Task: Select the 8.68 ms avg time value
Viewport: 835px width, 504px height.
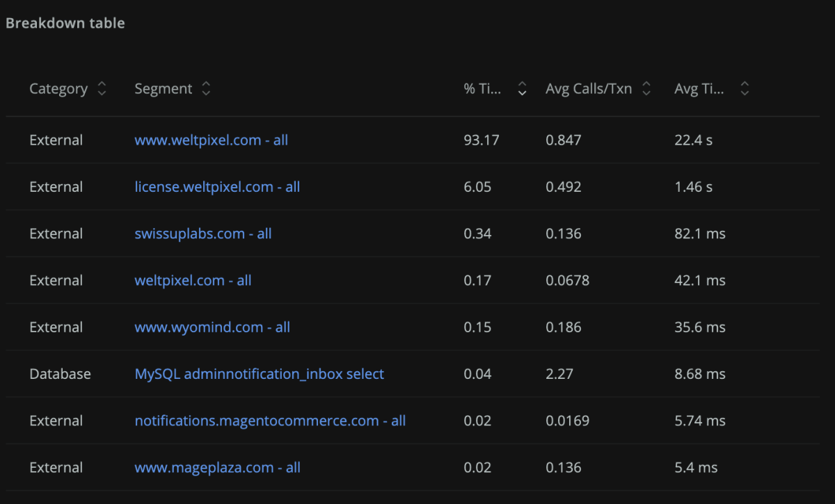Action: click(x=700, y=374)
